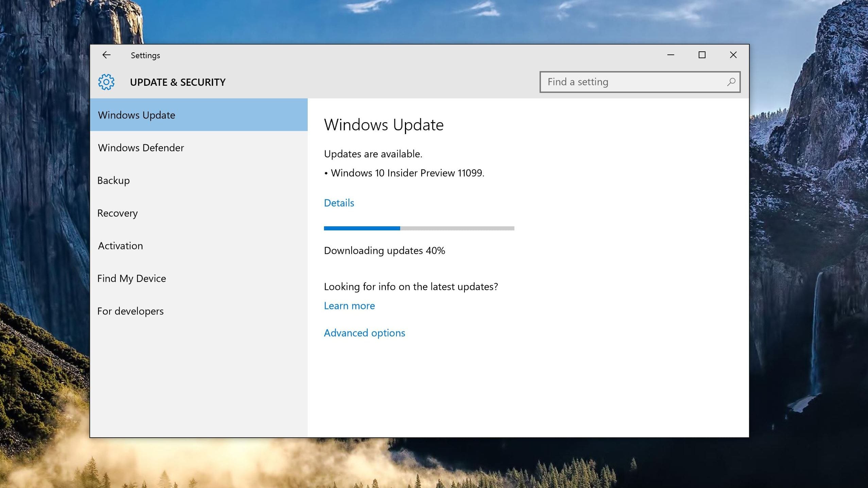Open Advanced options link

(x=364, y=333)
